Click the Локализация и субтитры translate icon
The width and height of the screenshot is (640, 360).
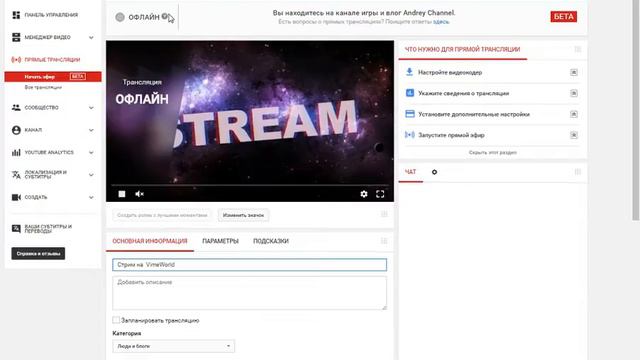[x=16, y=175]
